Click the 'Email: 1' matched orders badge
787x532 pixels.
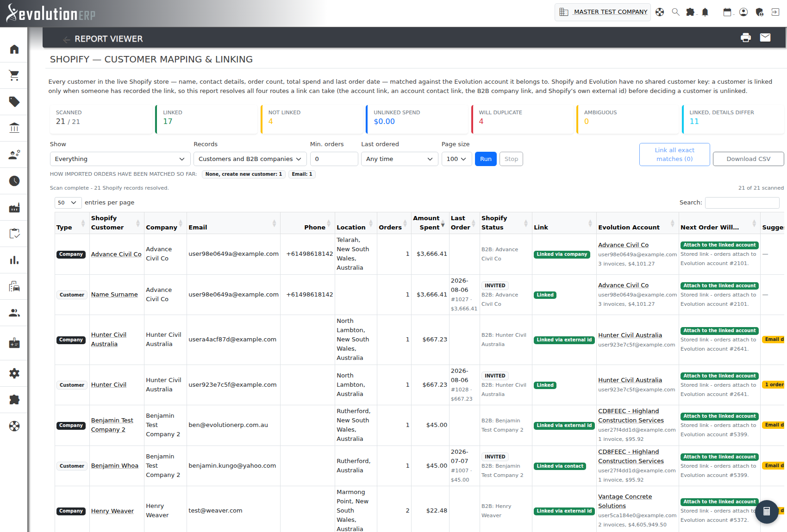[x=302, y=174]
